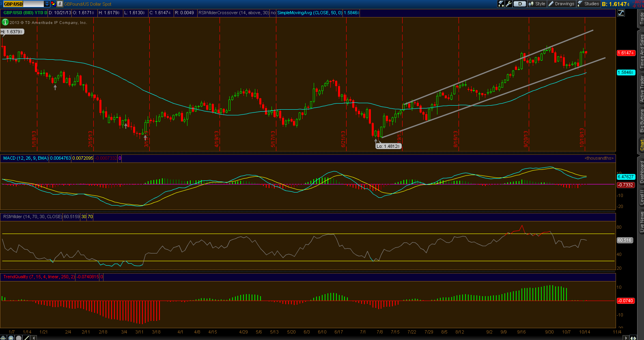Click the hash grid button
Screen dimensions: 644x340
coord(60,4)
